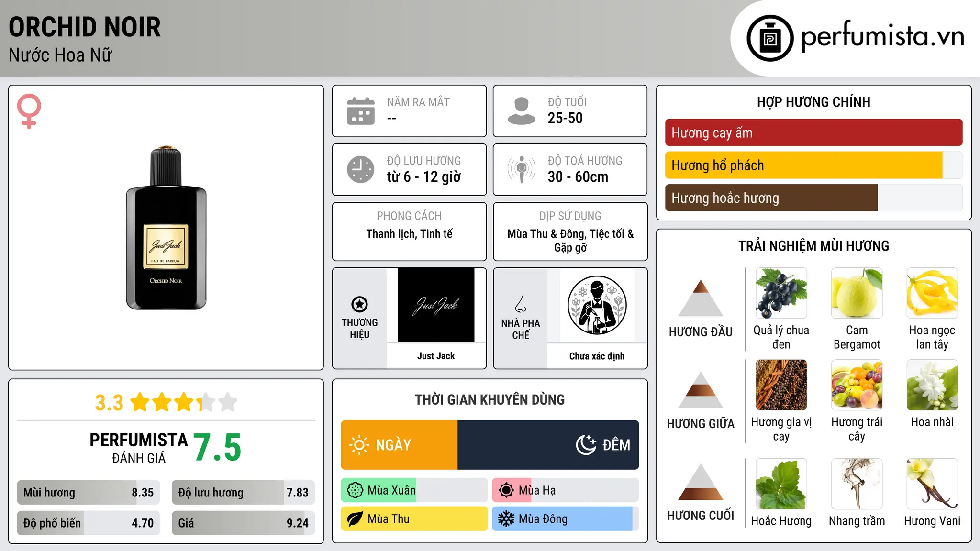Click the nose icon above Nhà pha chế
980x551 pixels.
click(521, 304)
